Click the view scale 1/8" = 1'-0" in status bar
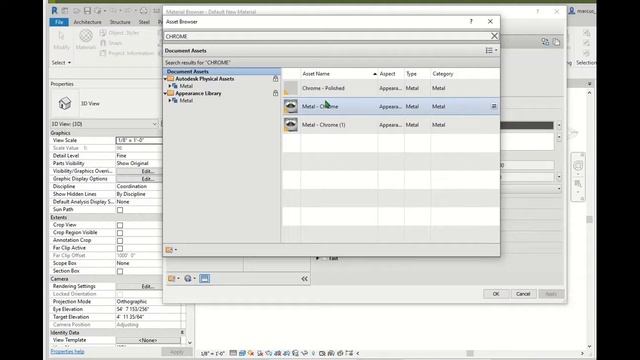The height and width of the screenshot is (360, 640). (212, 353)
